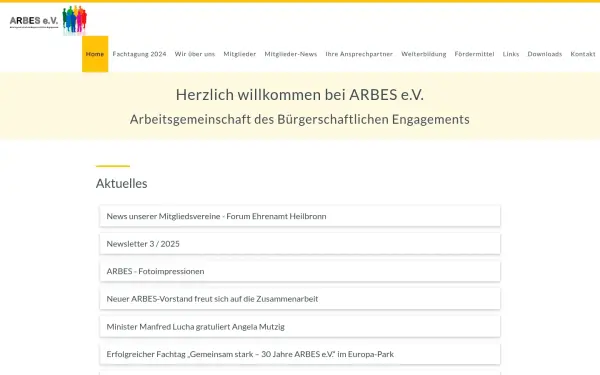This screenshot has width=600, height=375.
Task: Expand Newsletter 3 / 2025 entry
Action: [x=300, y=244]
